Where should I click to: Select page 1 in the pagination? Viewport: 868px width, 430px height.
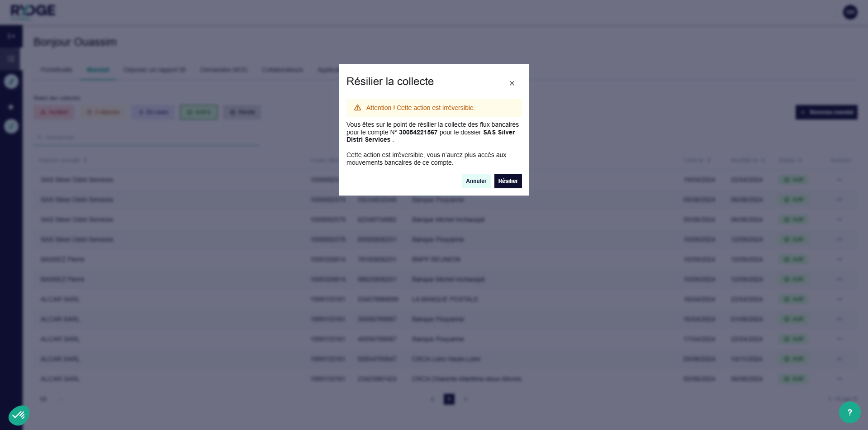pyautogui.click(x=449, y=399)
